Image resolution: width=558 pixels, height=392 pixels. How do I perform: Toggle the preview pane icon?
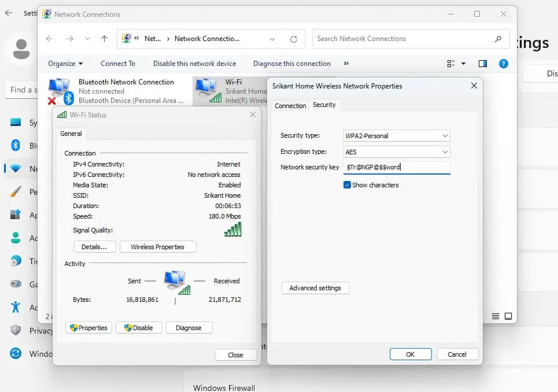pyautogui.click(x=483, y=64)
